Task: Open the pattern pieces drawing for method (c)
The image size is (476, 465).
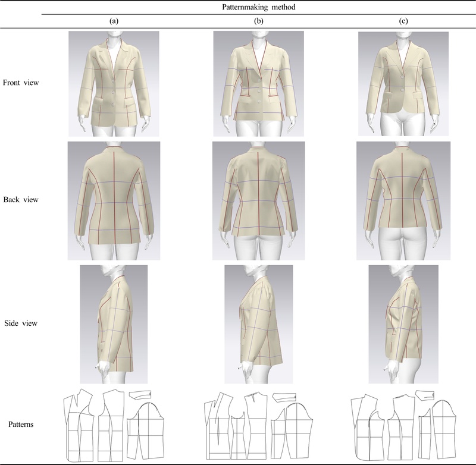Action: coord(402,425)
